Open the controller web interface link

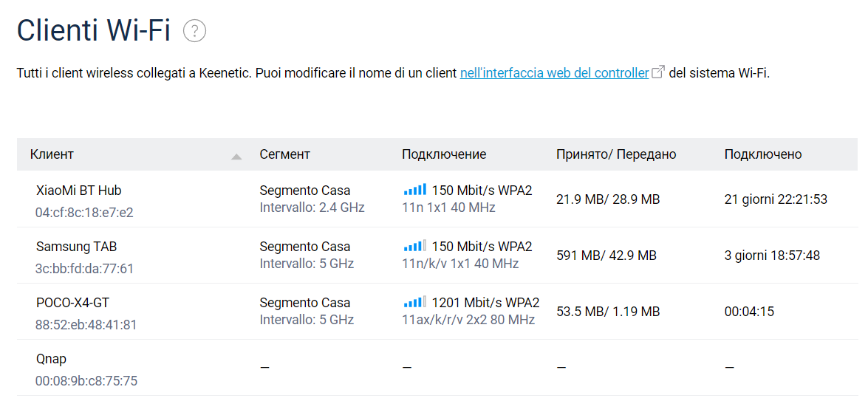tap(554, 73)
